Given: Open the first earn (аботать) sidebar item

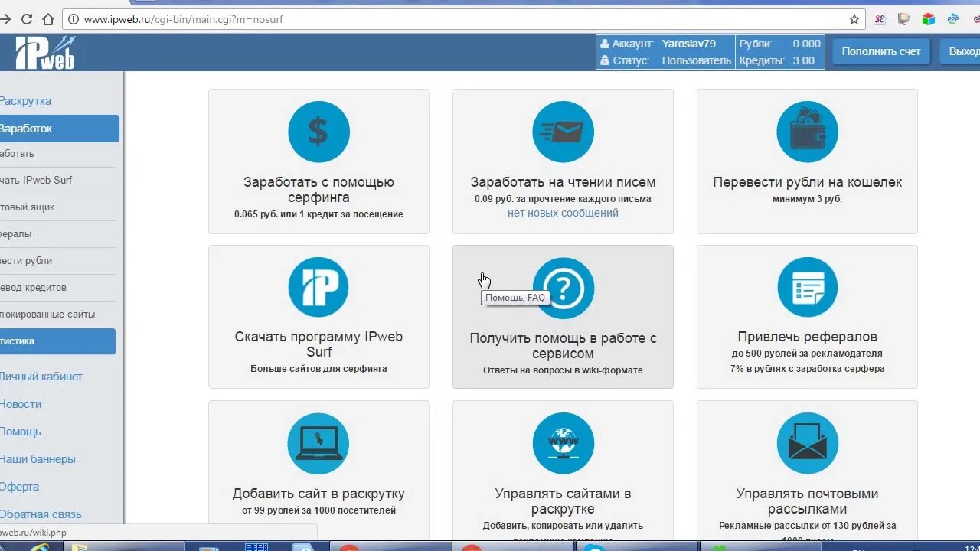Looking at the screenshot, I should 17,153.
